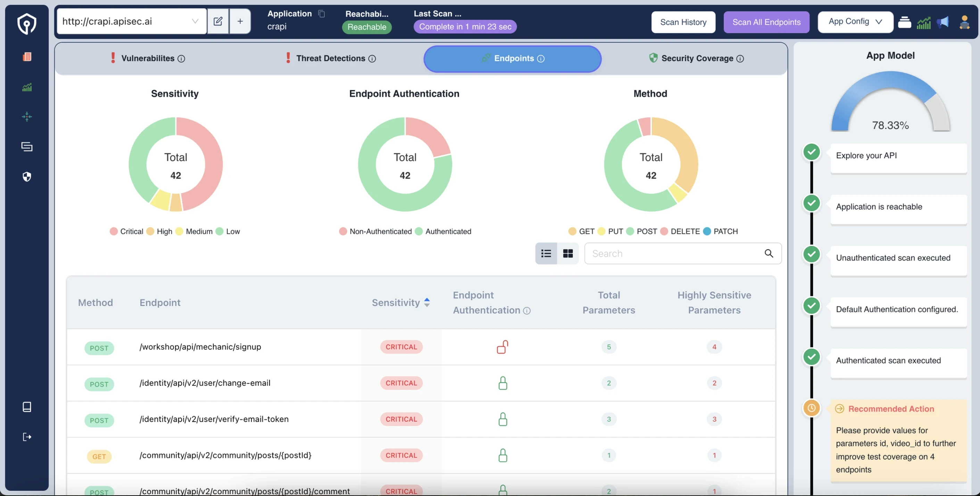
Task: Toggle the Endpoints tab view
Action: [x=512, y=58]
